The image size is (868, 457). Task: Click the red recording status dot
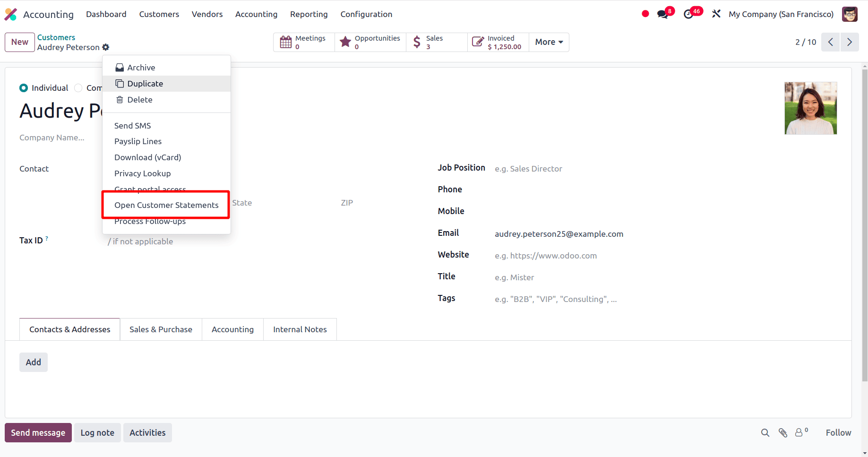pyautogui.click(x=645, y=14)
